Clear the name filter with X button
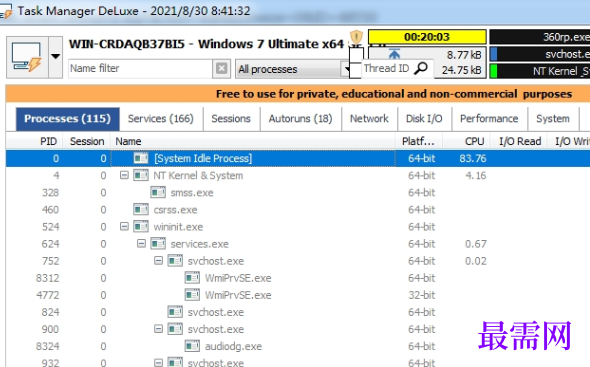Screen dimensions: 590x367 click(x=221, y=69)
